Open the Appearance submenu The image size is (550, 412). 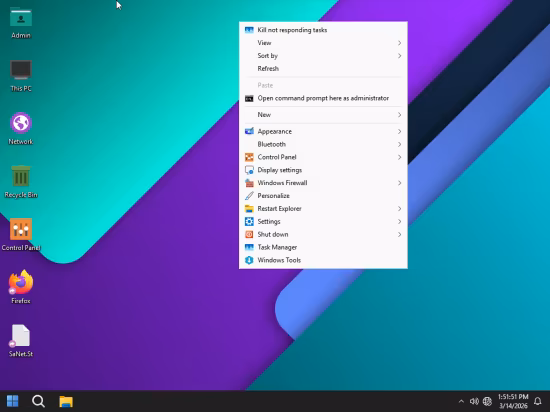pyautogui.click(x=323, y=131)
